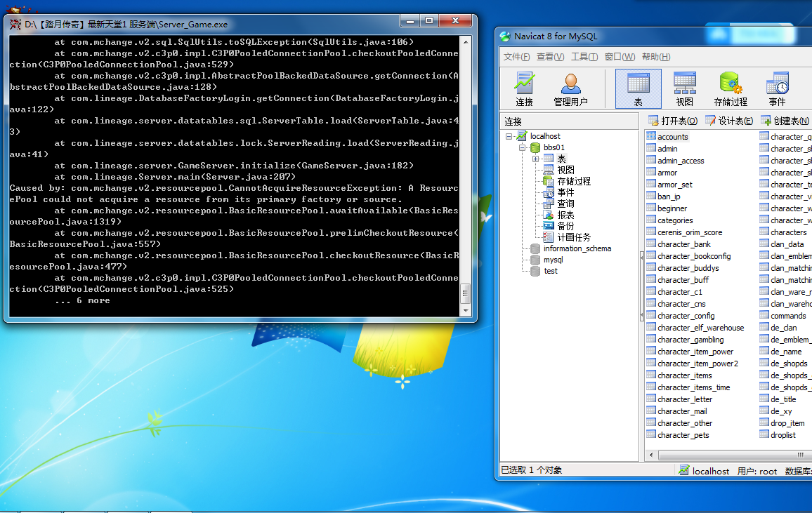The image size is (812, 513).
Task: Select de_name table
Action: coord(785,352)
